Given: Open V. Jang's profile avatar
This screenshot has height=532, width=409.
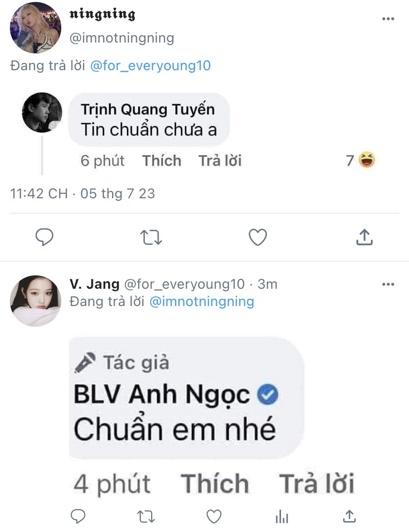Looking at the screenshot, I should click(x=36, y=301).
